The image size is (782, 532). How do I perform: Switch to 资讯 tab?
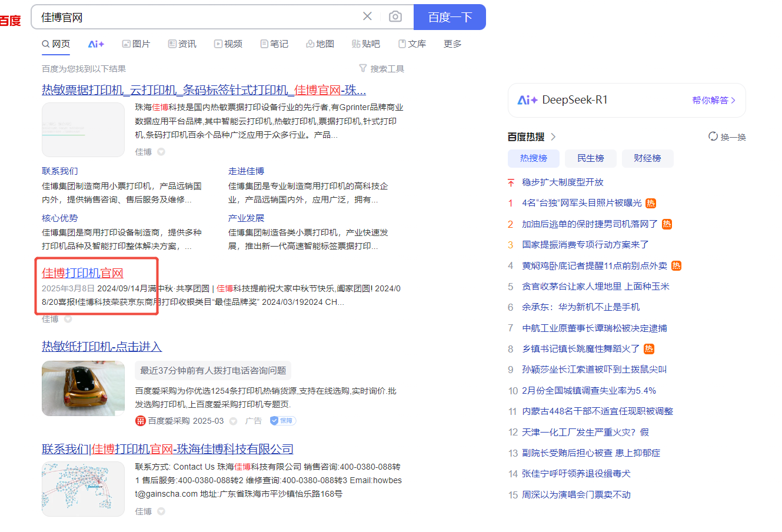pyautogui.click(x=182, y=44)
